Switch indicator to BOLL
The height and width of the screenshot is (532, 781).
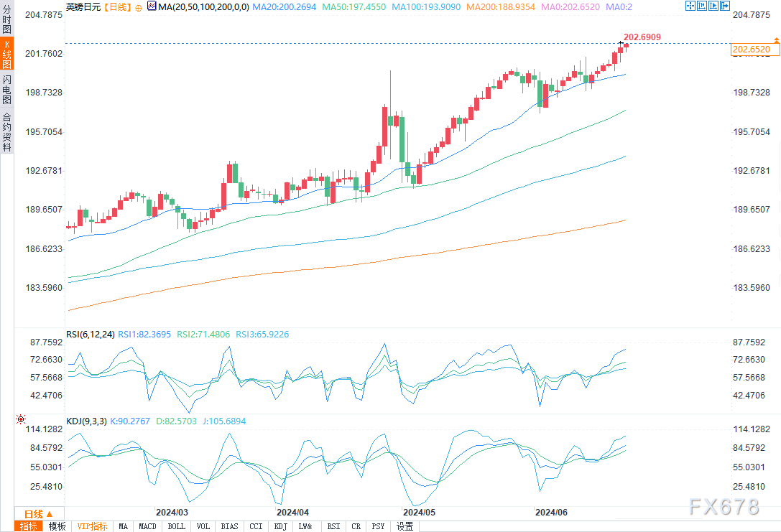[176, 526]
